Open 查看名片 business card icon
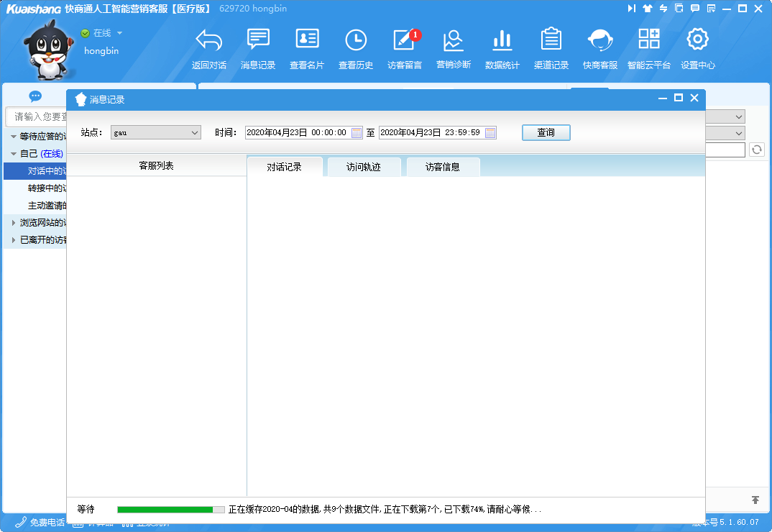 point(307,40)
